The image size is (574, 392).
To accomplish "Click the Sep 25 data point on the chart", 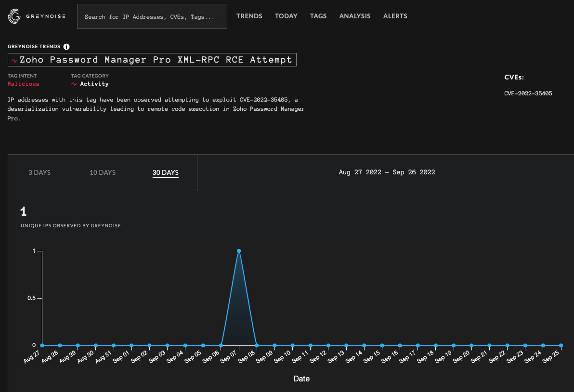I will pos(560,345).
